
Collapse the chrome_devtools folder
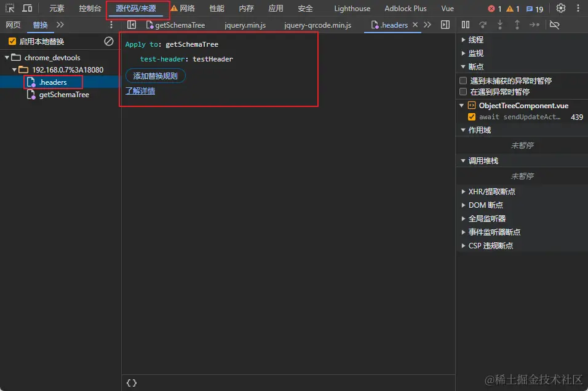[8, 58]
